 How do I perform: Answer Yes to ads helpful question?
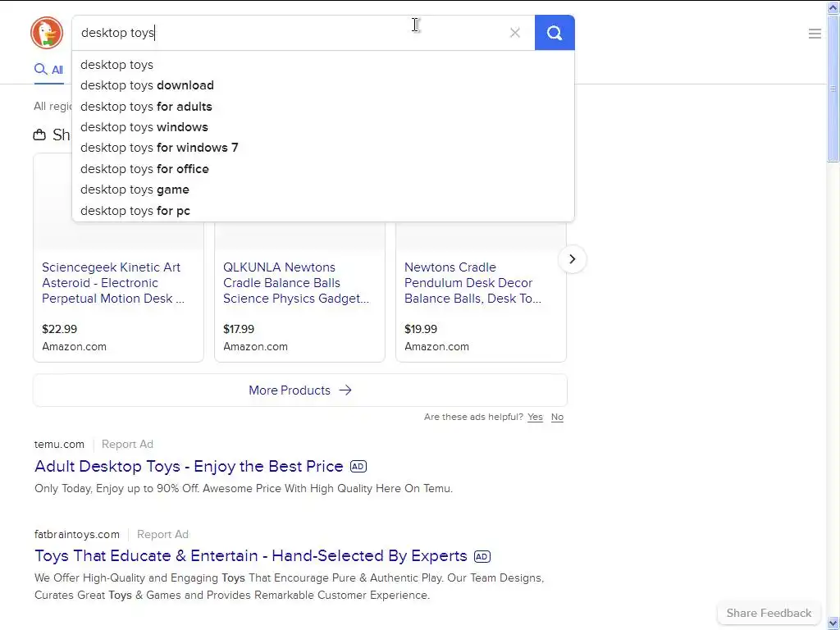[x=535, y=417]
